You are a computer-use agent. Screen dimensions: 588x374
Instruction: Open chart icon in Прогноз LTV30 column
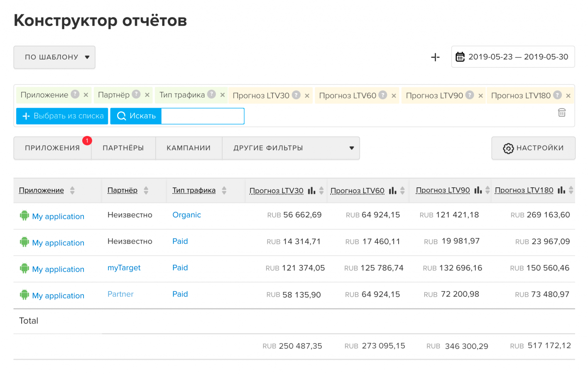pyautogui.click(x=311, y=190)
